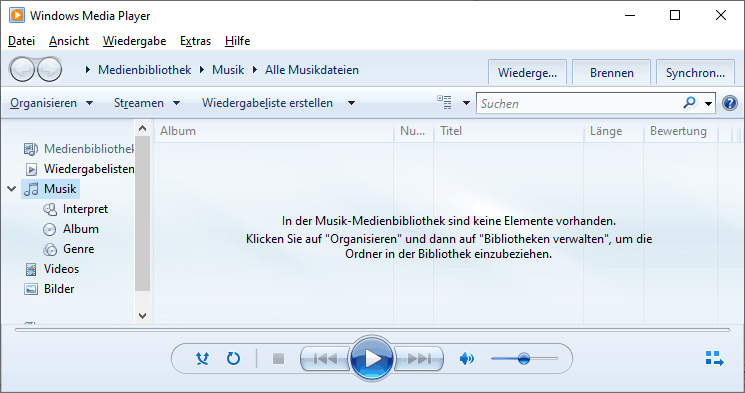Click the Videos film icon
Image resolution: width=745 pixels, height=393 pixels.
click(31, 269)
